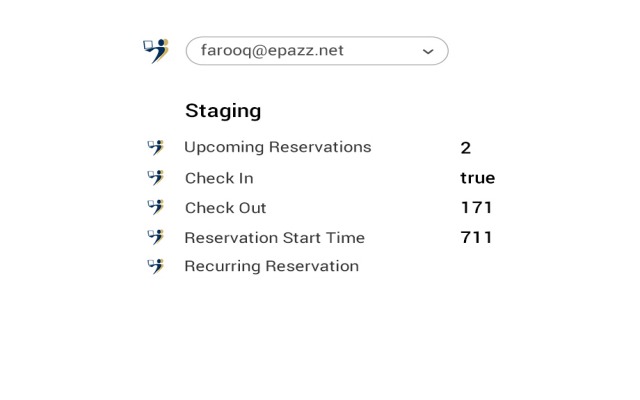Click the Check In value "true"
Screen dimensions: 640x400
pyautogui.click(x=477, y=178)
